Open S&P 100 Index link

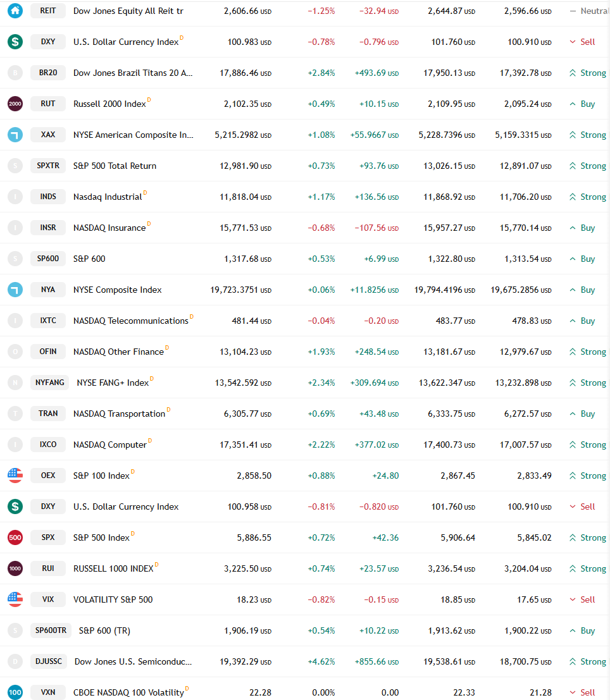coord(101,476)
